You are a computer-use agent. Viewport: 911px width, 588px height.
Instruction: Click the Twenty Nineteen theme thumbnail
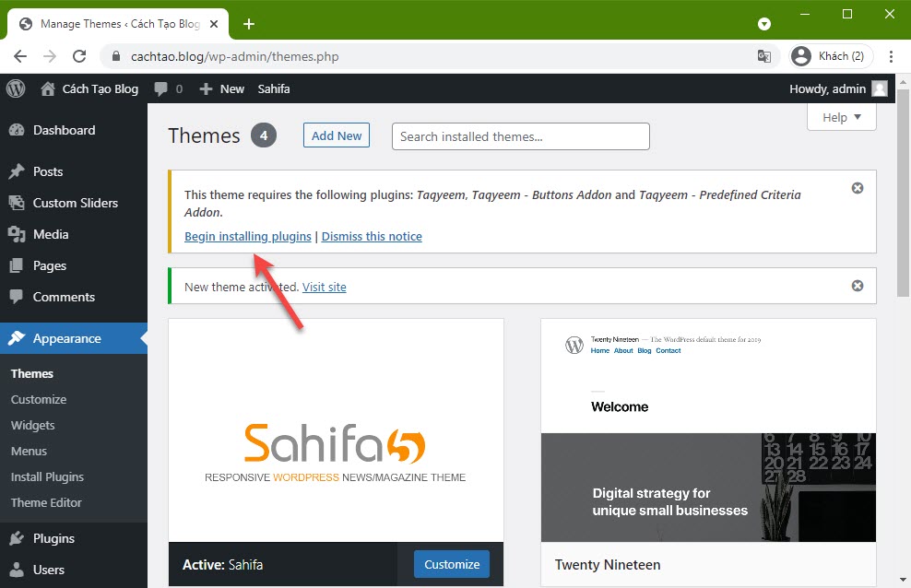pos(708,430)
